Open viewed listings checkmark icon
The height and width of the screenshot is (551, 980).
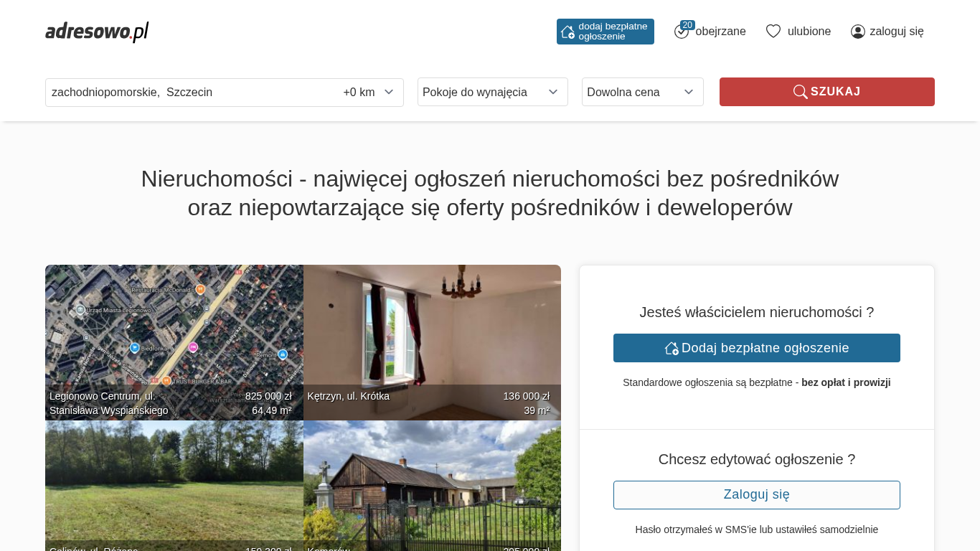pyautogui.click(x=681, y=32)
